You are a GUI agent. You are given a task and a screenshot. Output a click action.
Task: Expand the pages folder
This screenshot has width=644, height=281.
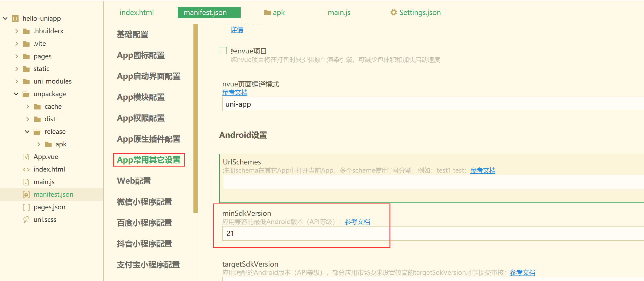(x=17, y=56)
